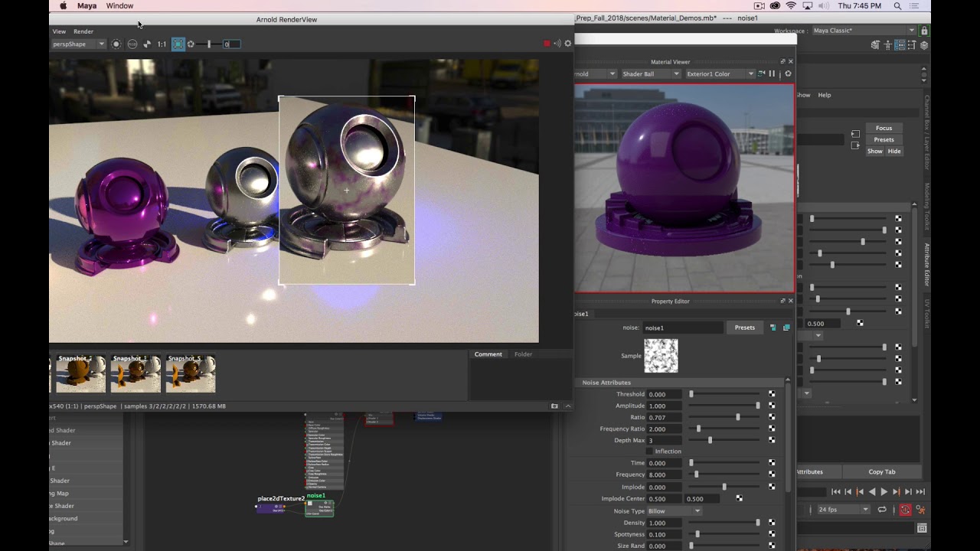The height and width of the screenshot is (551, 980).
Task: Float the Material Viewer panel
Action: pyautogui.click(x=782, y=61)
